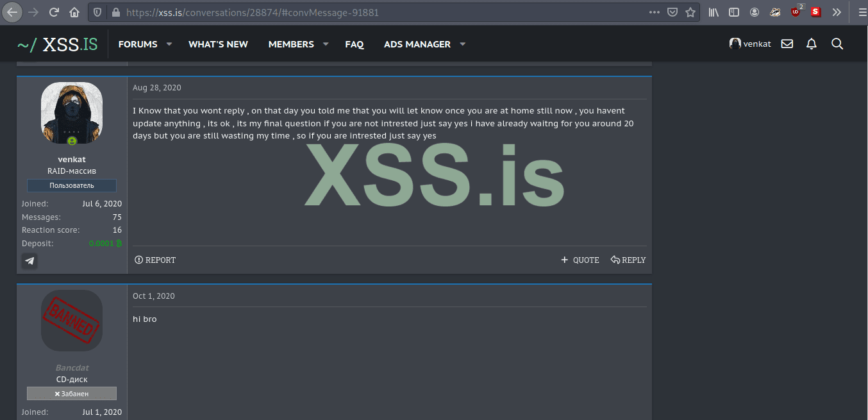
Task: Click REPLY on venkat's message
Action: point(628,260)
